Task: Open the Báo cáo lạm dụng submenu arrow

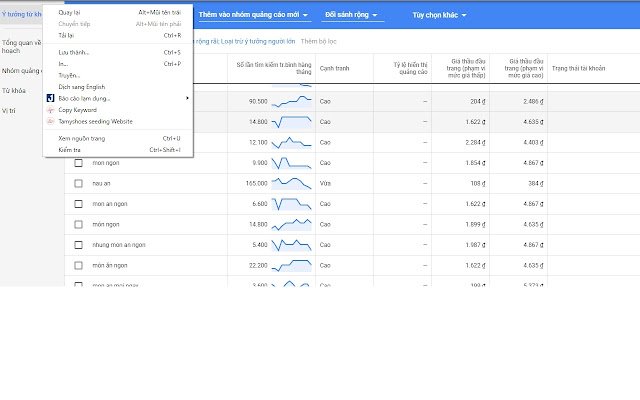Action: [187, 98]
